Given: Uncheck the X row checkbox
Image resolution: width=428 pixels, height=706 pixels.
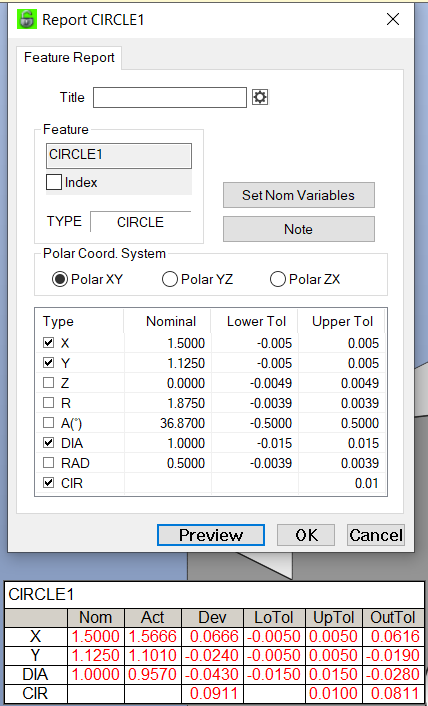Looking at the screenshot, I should pos(48,344).
